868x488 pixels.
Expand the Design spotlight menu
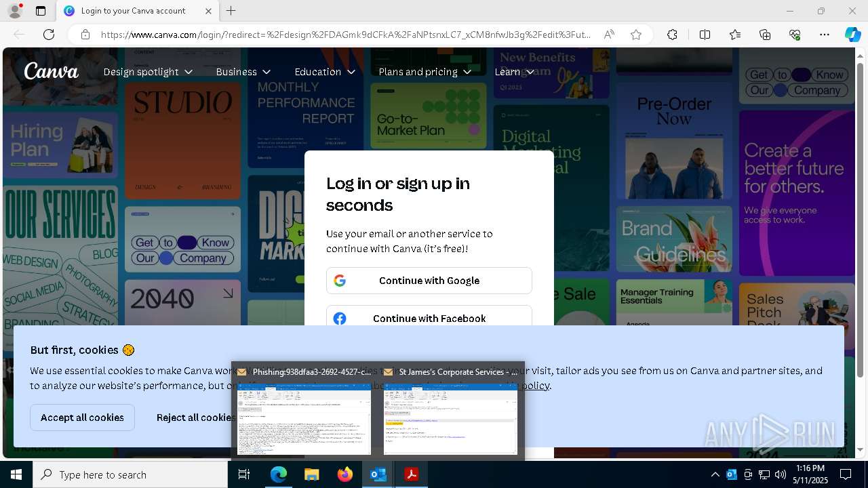(x=148, y=72)
